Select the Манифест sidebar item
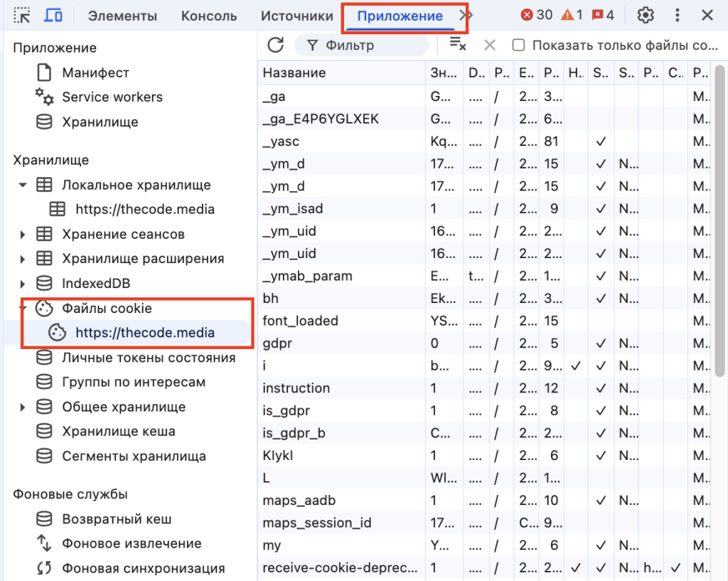This screenshot has height=581, width=728. (95, 73)
